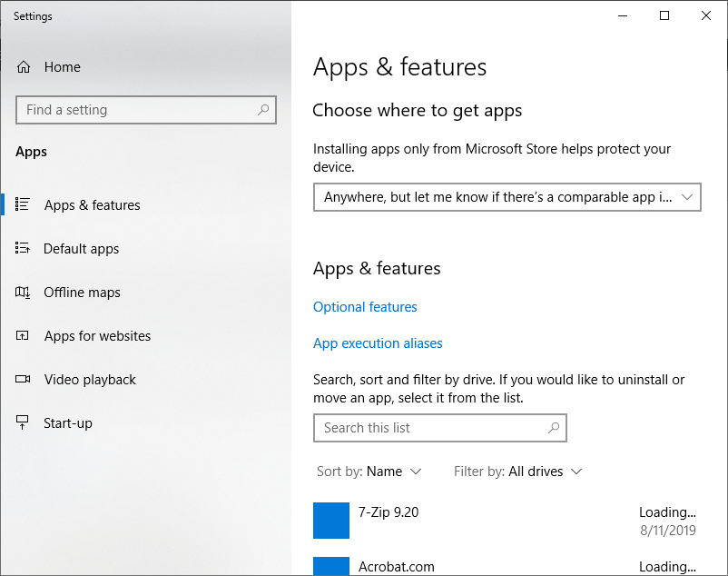728x576 pixels.
Task: Open the Optional features link
Action: 365,307
